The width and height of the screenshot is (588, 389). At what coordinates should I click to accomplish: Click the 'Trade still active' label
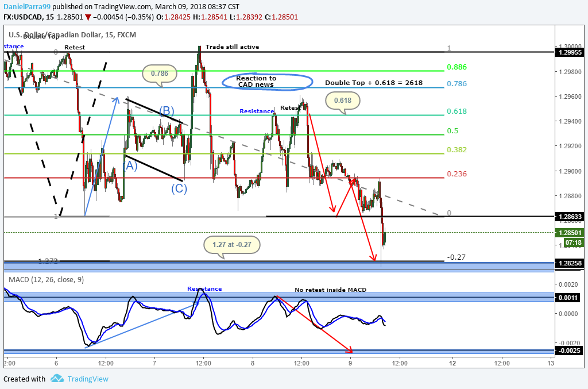[x=232, y=47]
